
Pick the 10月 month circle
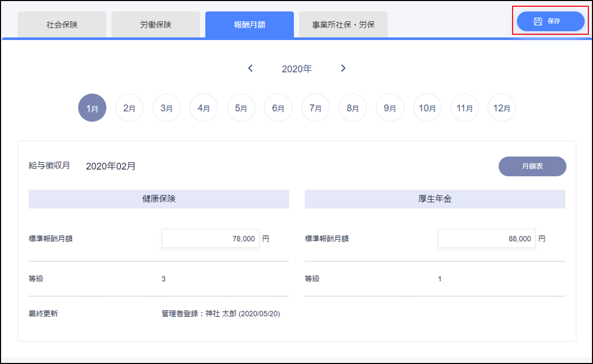[427, 108]
